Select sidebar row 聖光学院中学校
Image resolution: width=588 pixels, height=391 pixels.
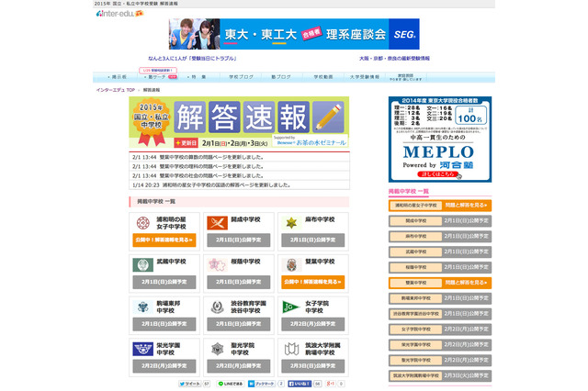tap(440, 360)
